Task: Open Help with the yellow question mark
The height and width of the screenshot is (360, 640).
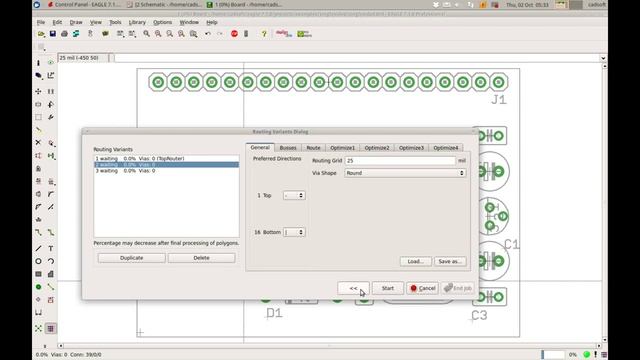Action: 264,34
